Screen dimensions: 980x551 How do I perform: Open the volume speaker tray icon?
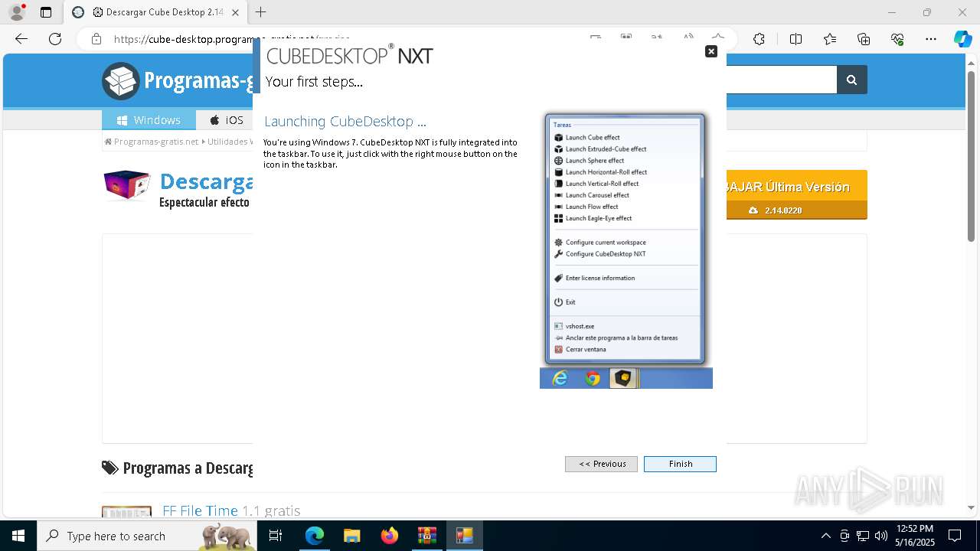(x=881, y=536)
